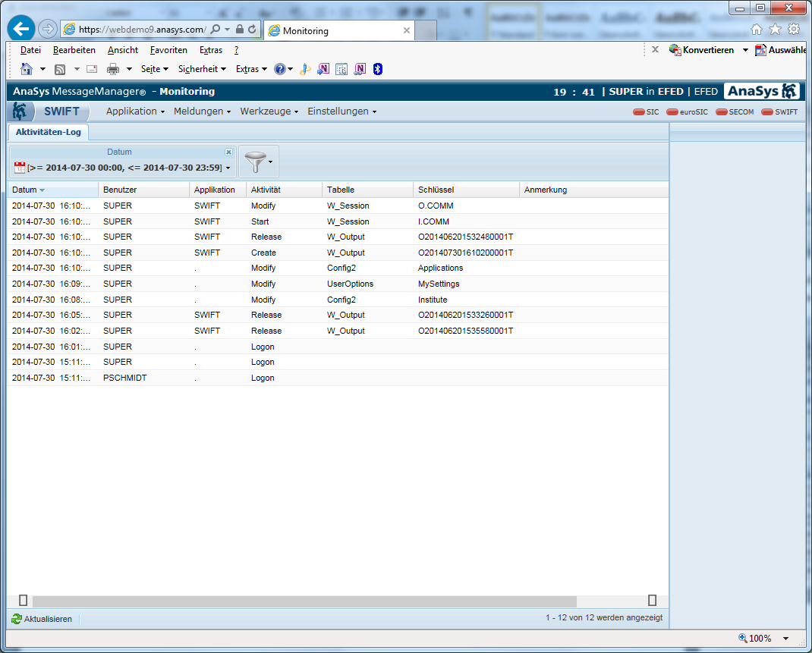Click the lock security icon in address bar
Screen dimensions: 812x653
pyautogui.click(x=239, y=30)
